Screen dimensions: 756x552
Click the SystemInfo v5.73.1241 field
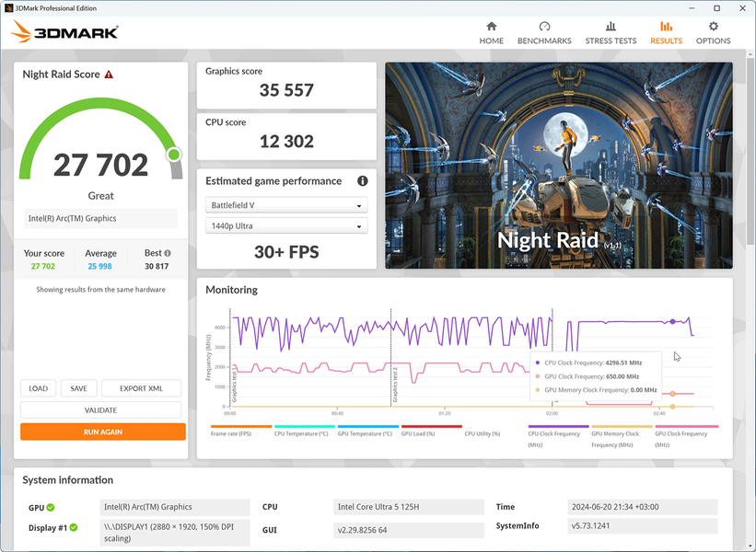642,525
